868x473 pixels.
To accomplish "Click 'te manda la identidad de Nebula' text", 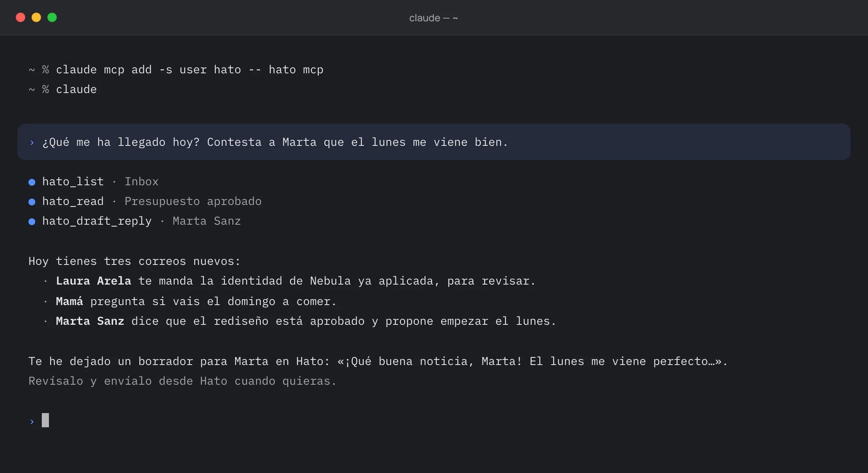I will (x=245, y=281).
